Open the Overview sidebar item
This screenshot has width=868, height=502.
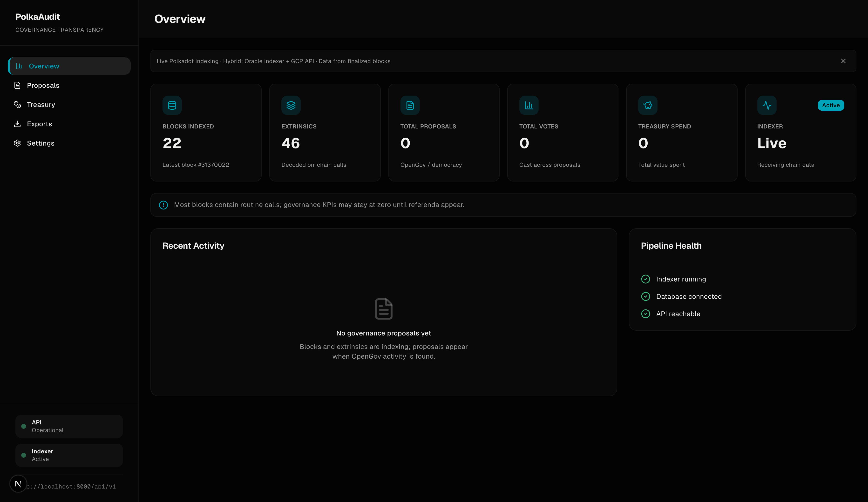click(x=69, y=66)
